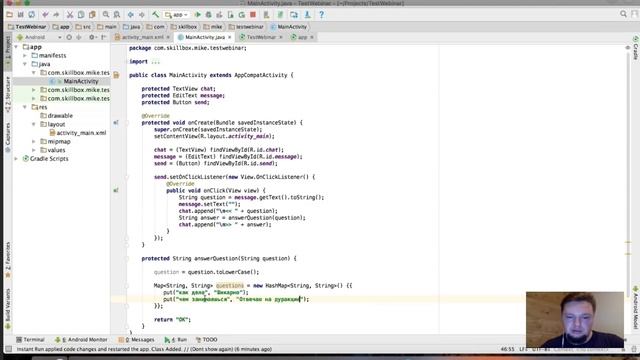Click the Copy icon in toolbar

(81, 15)
